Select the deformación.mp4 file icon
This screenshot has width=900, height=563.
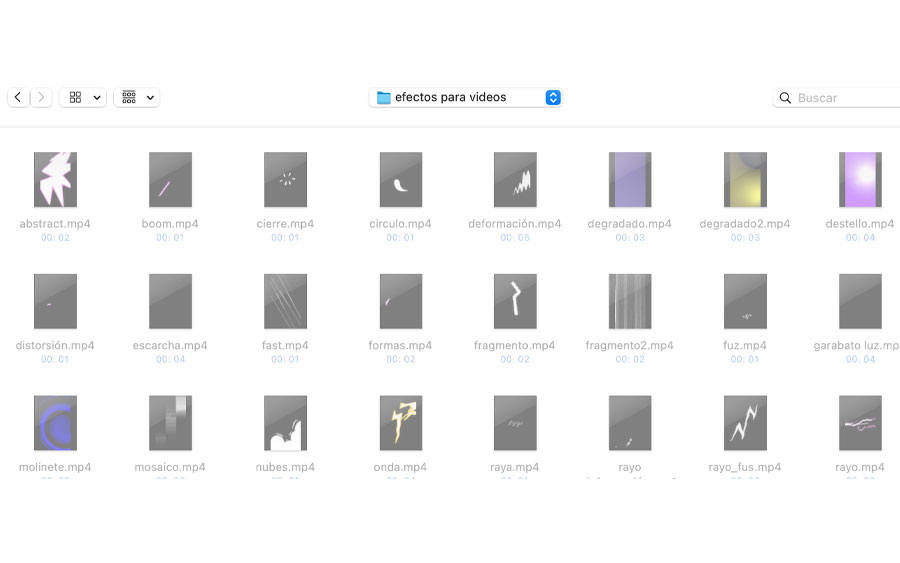515,180
